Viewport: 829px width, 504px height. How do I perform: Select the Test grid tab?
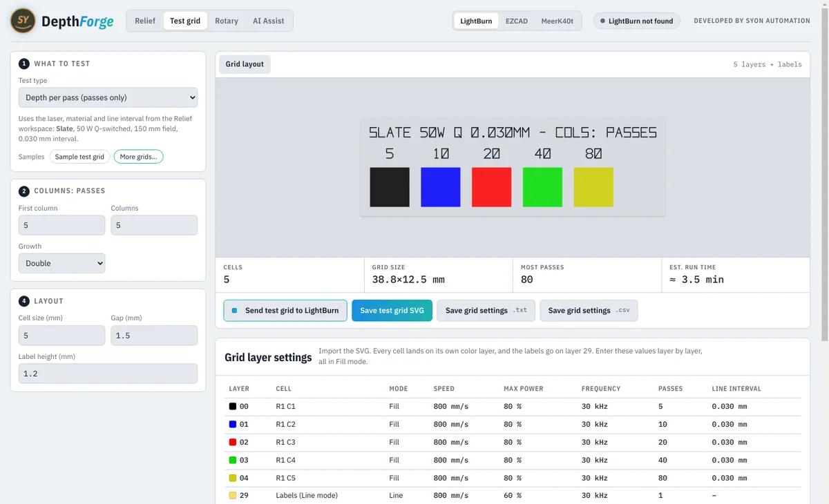click(x=185, y=21)
